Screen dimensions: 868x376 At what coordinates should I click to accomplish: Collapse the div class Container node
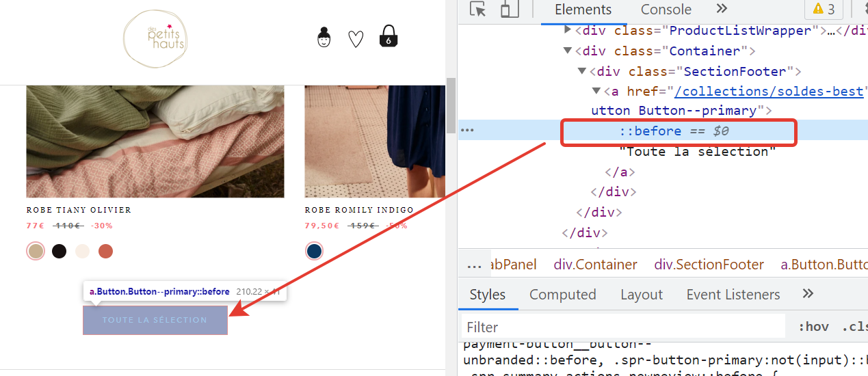coord(567,51)
